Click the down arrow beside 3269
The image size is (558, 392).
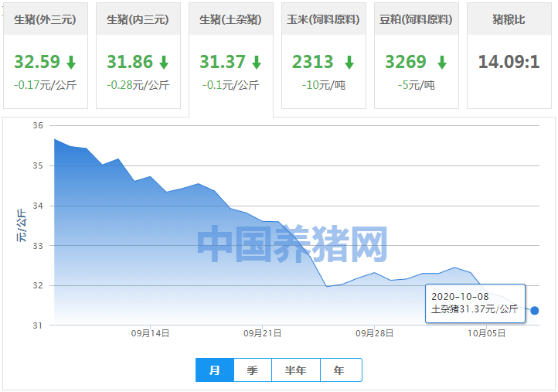[441, 63]
